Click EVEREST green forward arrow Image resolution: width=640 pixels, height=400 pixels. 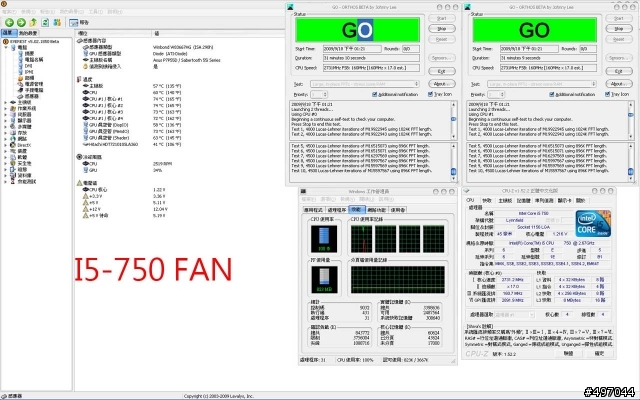pyautogui.click(x=21, y=22)
